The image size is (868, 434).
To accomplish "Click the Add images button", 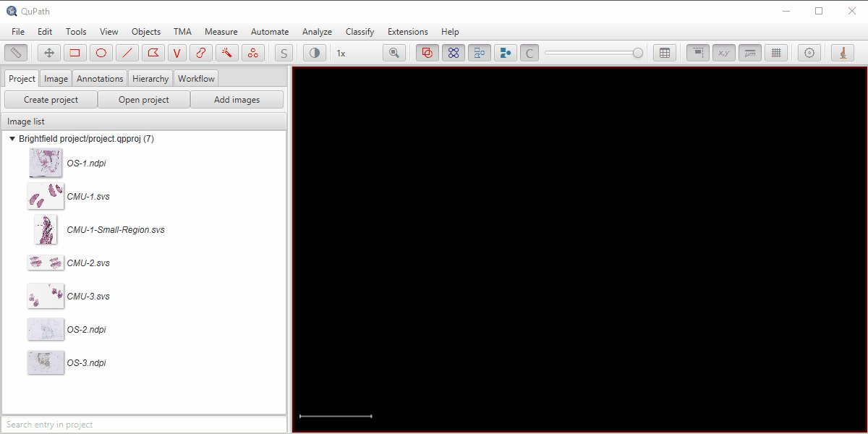I will coord(237,100).
